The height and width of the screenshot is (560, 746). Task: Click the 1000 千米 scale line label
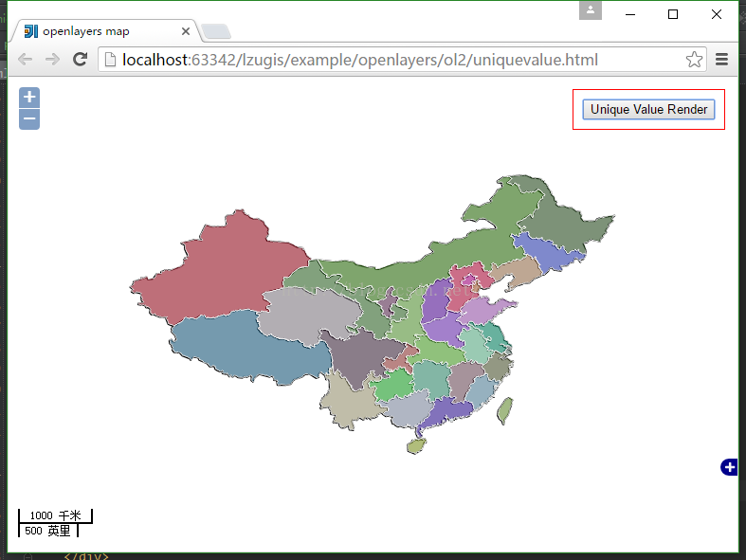pyautogui.click(x=56, y=515)
